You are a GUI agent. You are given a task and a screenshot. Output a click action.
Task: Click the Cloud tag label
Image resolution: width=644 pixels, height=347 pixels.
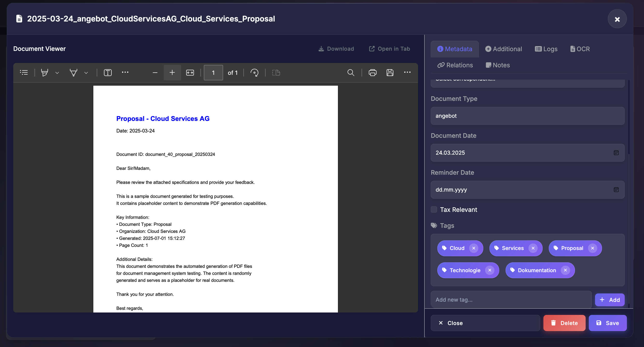tap(457, 248)
